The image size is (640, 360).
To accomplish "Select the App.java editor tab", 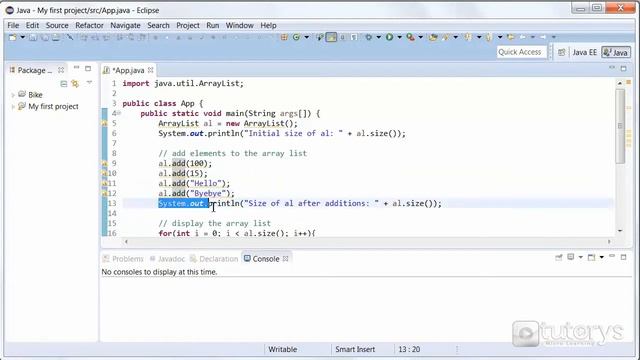I will pos(128,70).
